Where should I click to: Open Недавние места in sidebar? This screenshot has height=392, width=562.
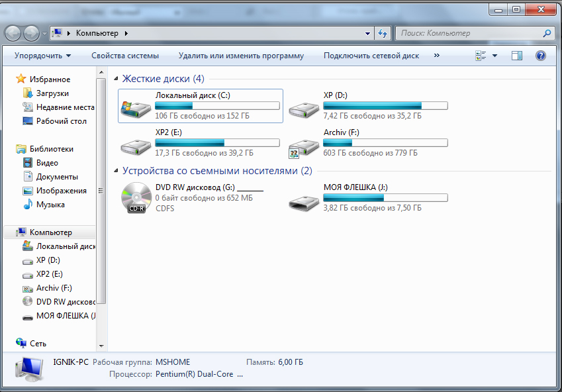point(58,107)
